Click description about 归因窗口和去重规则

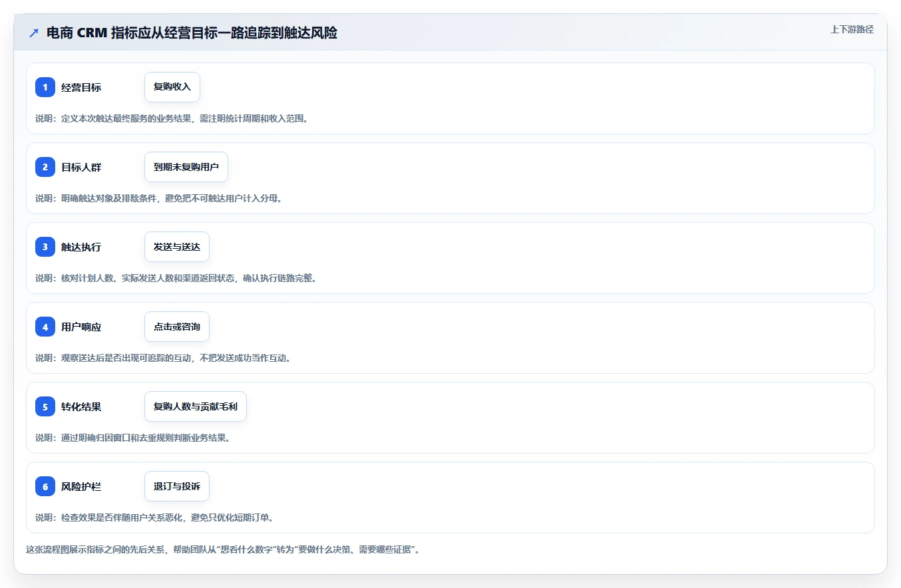click(x=132, y=438)
